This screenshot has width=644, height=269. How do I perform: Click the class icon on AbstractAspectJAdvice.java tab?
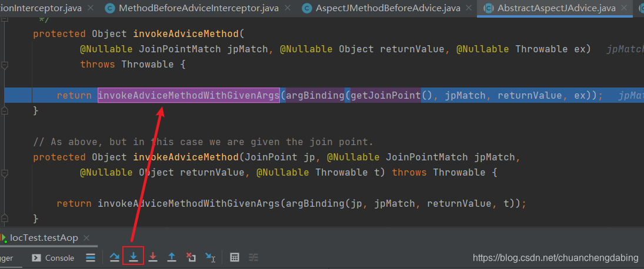(x=488, y=8)
